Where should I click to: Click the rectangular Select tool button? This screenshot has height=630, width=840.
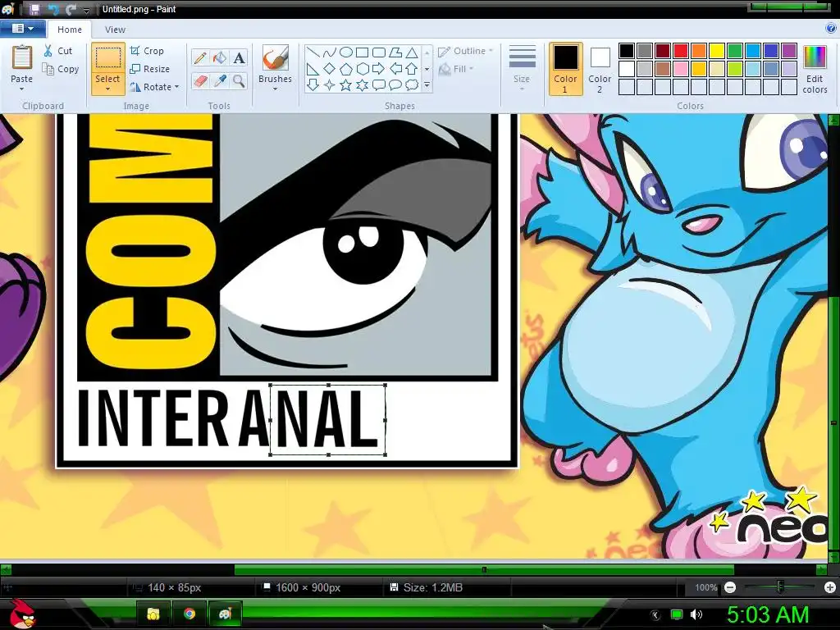[107, 59]
